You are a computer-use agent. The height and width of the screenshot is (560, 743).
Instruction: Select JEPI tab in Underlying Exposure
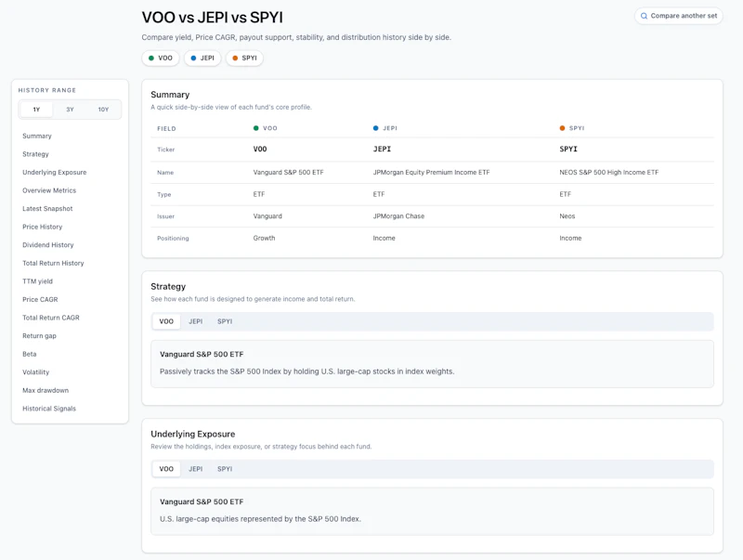coord(196,469)
